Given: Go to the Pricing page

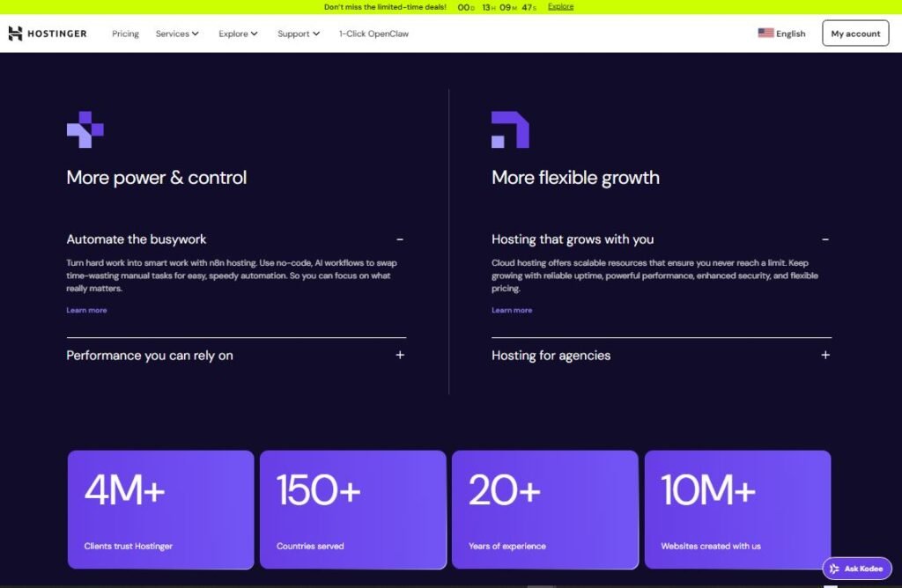Looking at the screenshot, I should tap(125, 33).
